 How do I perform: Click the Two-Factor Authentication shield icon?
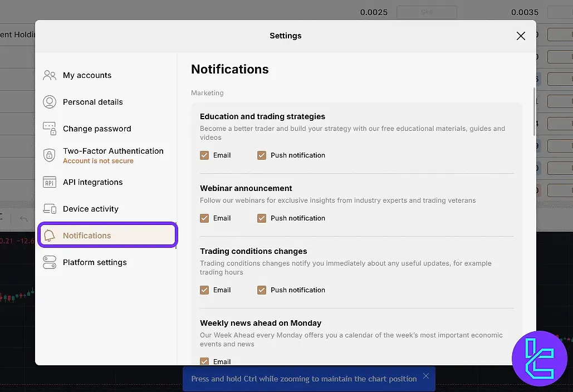[50, 155]
